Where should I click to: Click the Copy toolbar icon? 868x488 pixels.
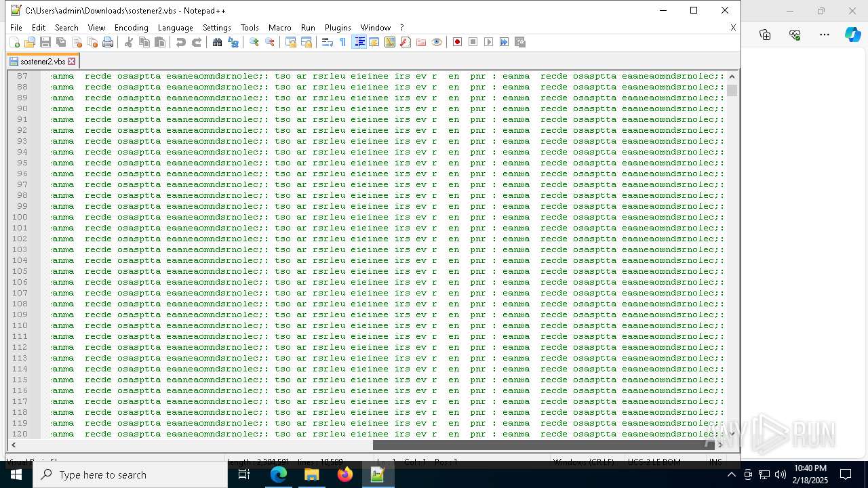144,42
